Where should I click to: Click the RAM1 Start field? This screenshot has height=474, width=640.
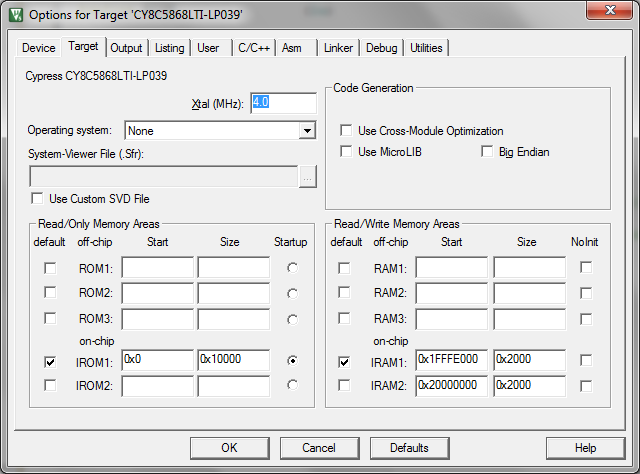click(452, 267)
